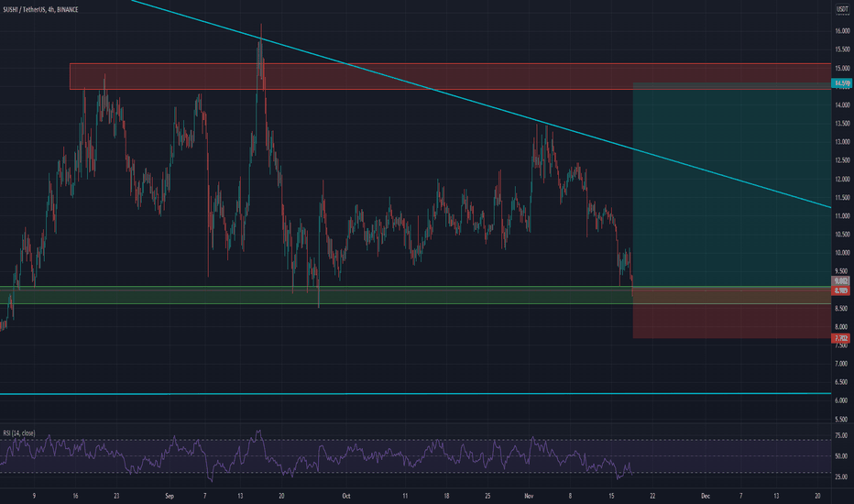This screenshot has height=504, width=854.
Task: Click the 22 date label on time axis
Action: click(x=652, y=496)
